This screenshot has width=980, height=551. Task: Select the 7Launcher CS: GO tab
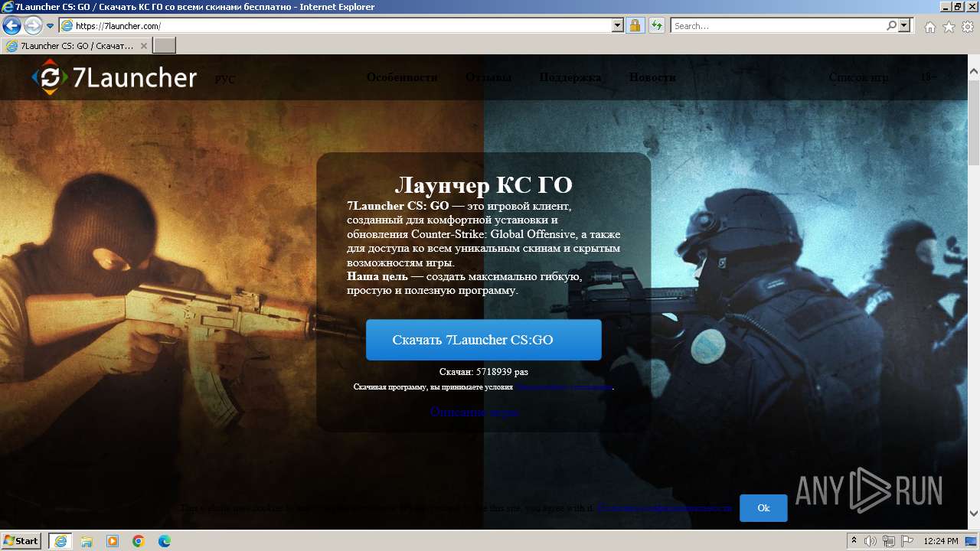(x=76, y=46)
